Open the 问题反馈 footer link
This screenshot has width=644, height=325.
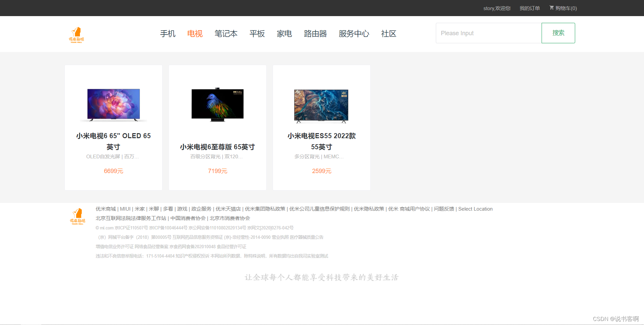click(x=444, y=209)
